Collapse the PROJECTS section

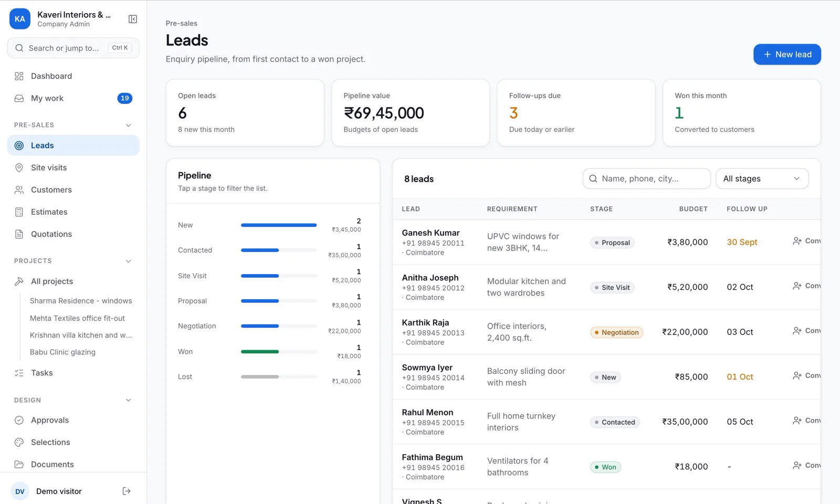point(129,261)
